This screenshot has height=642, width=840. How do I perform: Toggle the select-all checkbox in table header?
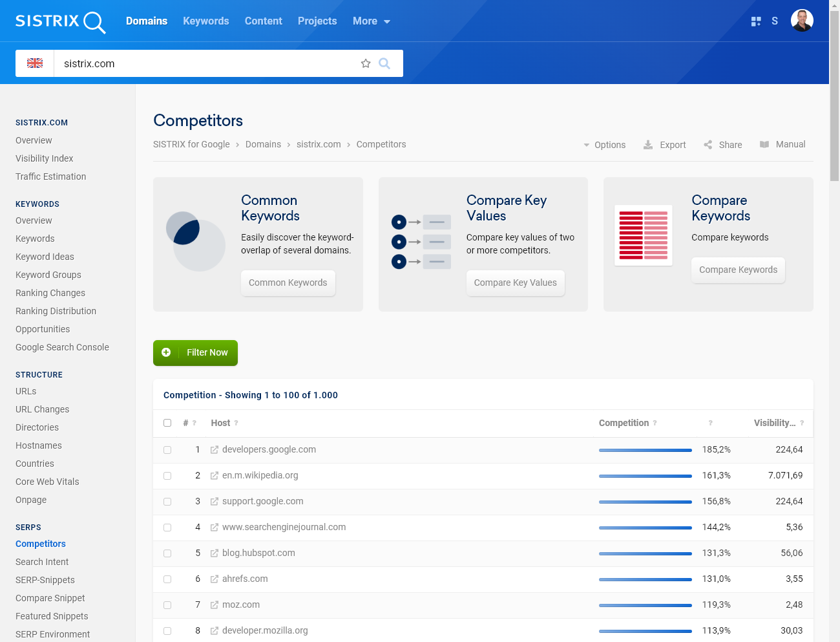pos(167,423)
